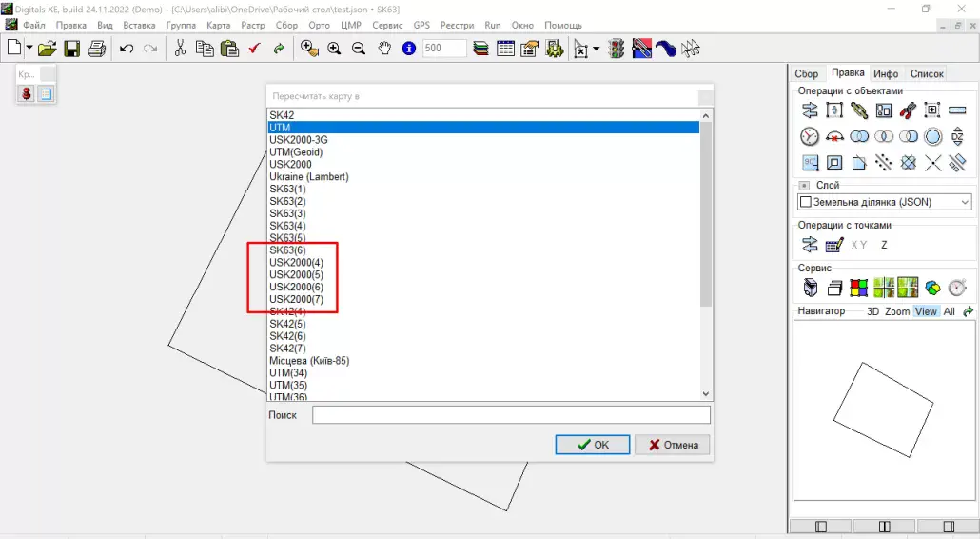Expand the Земельна ділянка (JSON) layer dropdown
This screenshot has height=539, width=980.
click(x=965, y=202)
